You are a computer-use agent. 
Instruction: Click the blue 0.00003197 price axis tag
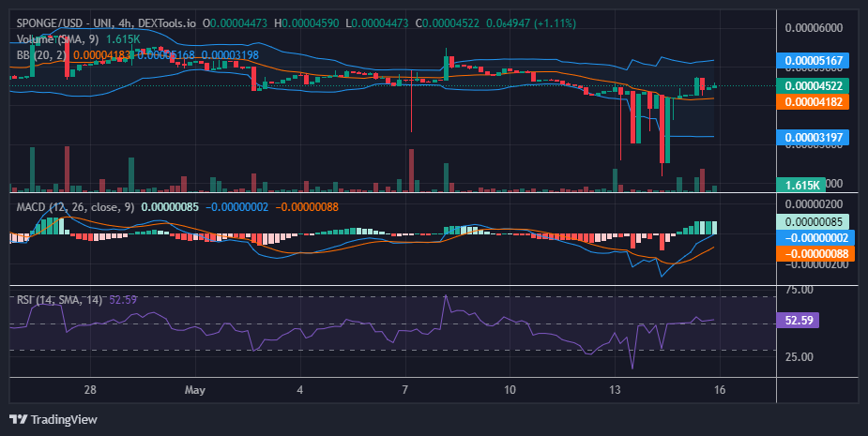point(813,137)
